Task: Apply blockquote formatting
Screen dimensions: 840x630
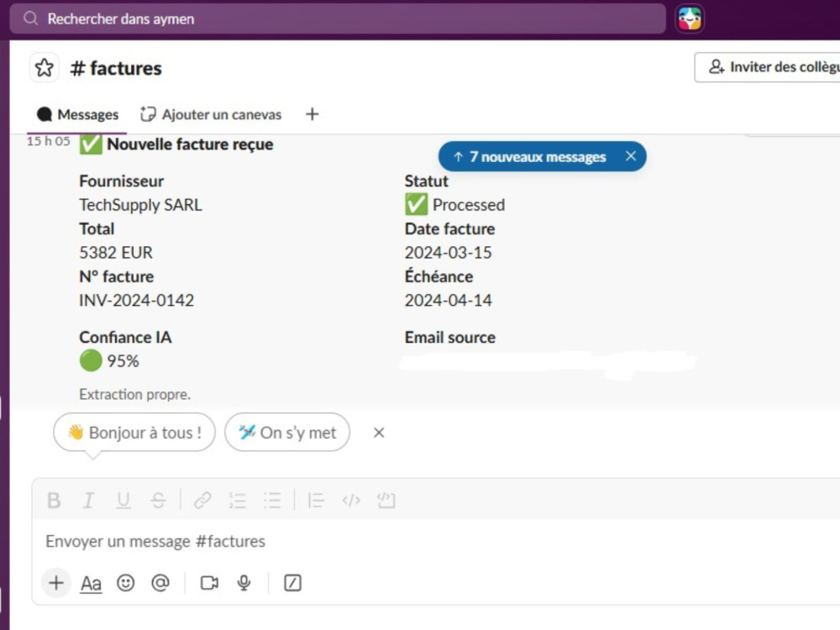Action: click(x=316, y=501)
